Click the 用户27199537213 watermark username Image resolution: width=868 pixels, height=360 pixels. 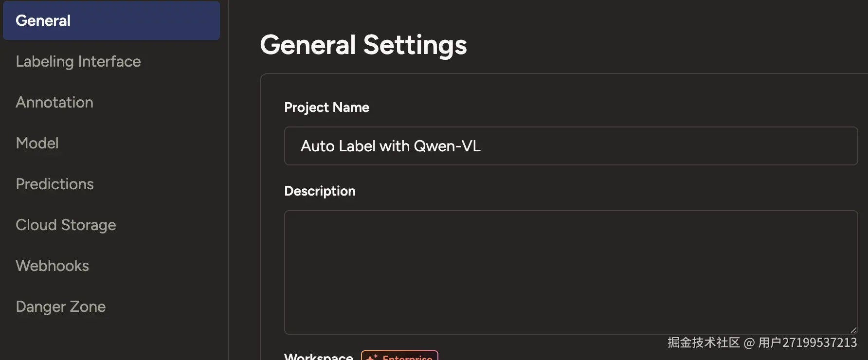[807, 342]
